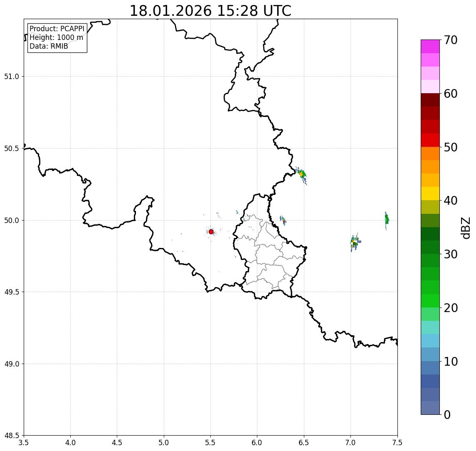Click the Product PCAPPI info box
The width and height of the screenshot is (476, 451).
point(57,38)
